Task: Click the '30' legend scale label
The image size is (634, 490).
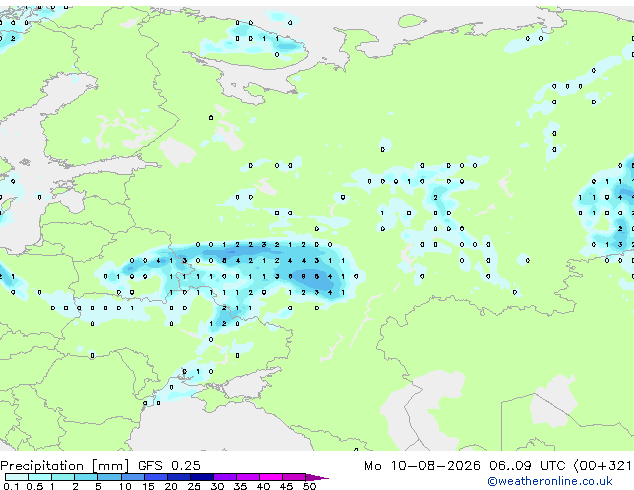Action: [x=217, y=486]
